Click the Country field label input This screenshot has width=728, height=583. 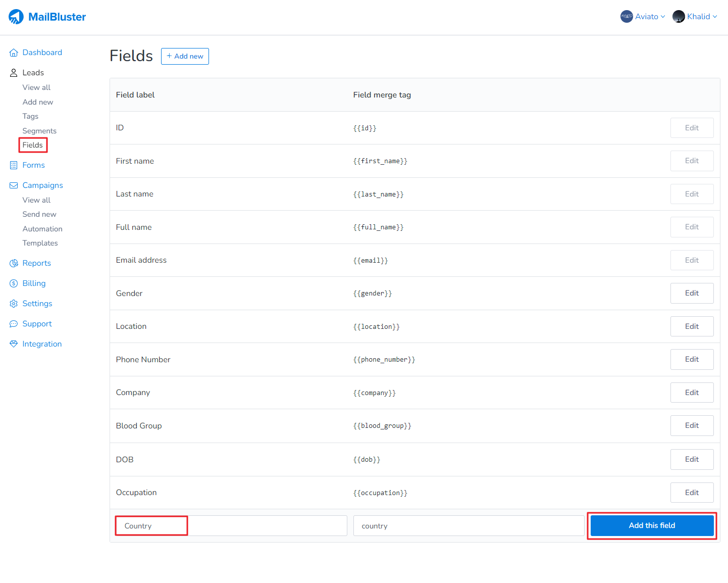(x=231, y=526)
